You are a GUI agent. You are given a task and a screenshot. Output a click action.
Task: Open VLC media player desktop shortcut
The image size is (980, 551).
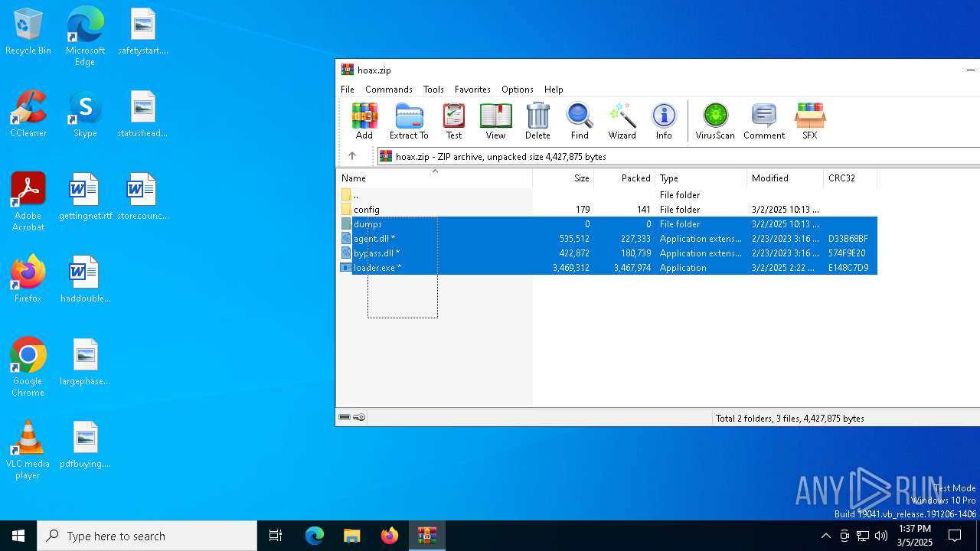[x=28, y=450]
